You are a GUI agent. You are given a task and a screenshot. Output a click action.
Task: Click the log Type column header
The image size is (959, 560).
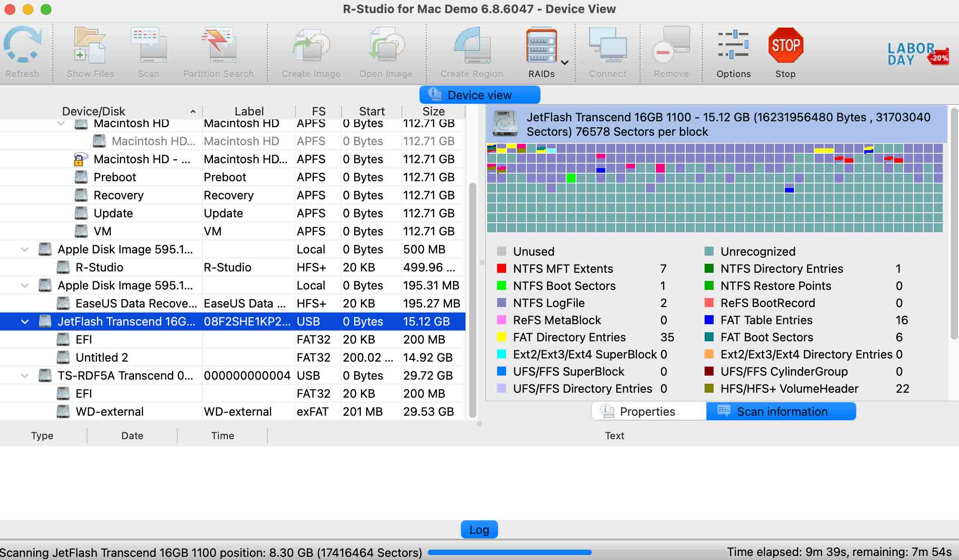click(x=42, y=436)
